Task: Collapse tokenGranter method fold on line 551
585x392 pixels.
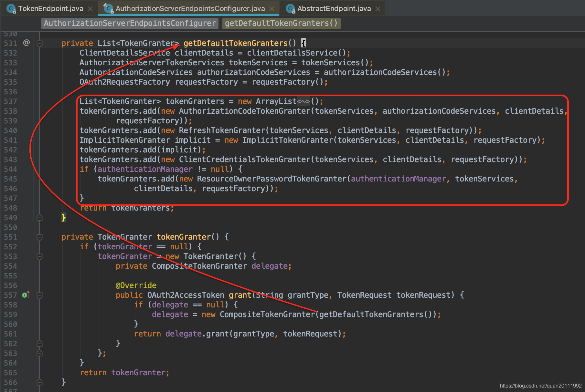Action: pyautogui.click(x=39, y=237)
